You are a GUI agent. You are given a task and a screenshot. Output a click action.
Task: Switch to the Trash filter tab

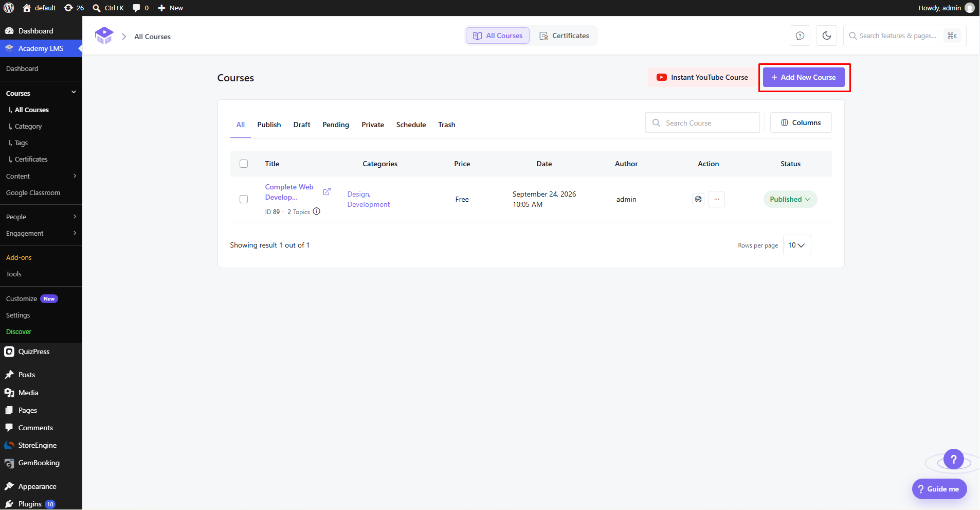(x=447, y=125)
